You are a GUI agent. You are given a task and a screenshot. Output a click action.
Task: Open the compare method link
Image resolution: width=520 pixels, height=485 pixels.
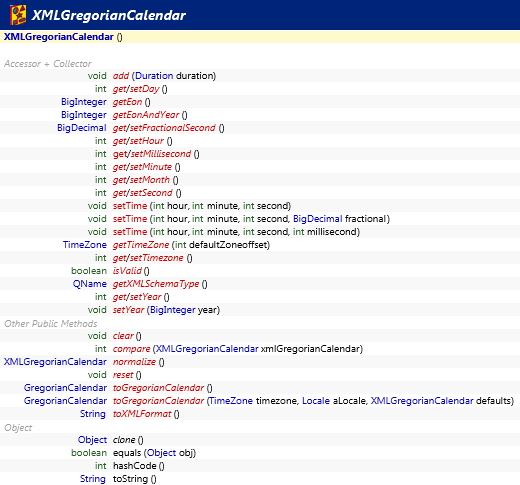coord(132,349)
